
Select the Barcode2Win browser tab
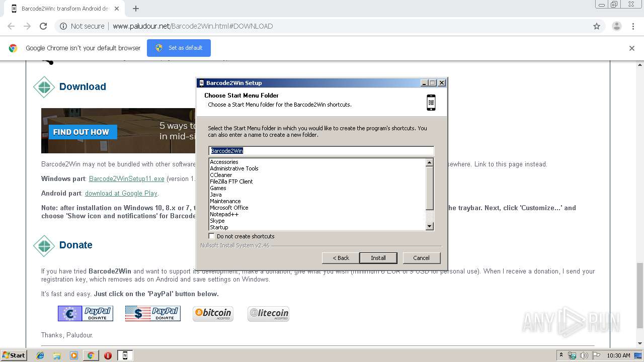pyautogui.click(x=64, y=9)
